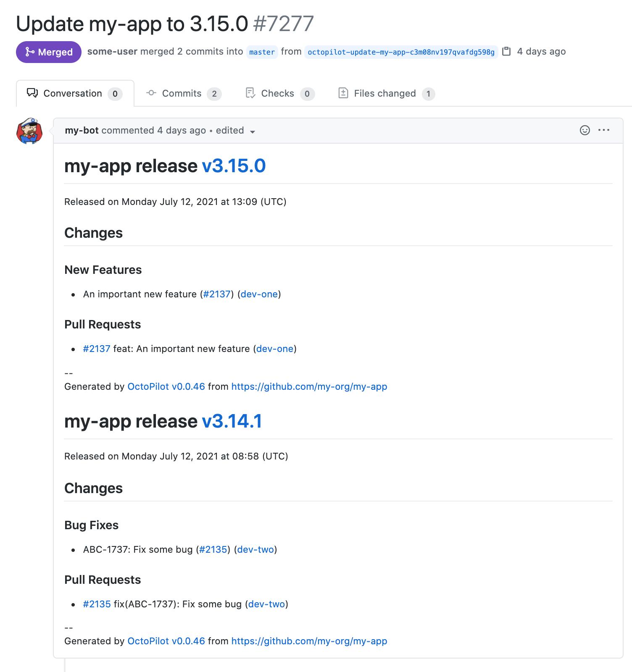The image size is (632, 672).
Task: Open the comment options ellipsis menu
Action: click(x=603, y=130)
